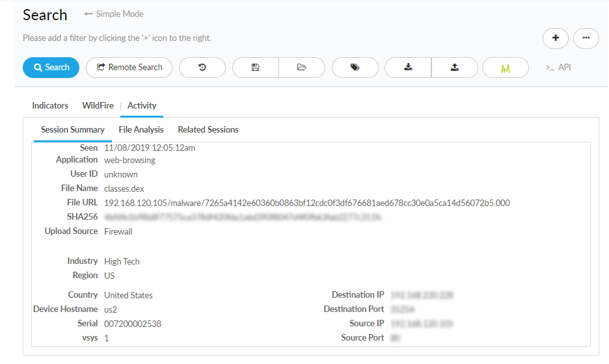
Task: Select the Activity tab
Action: click(x=142, y=105)
